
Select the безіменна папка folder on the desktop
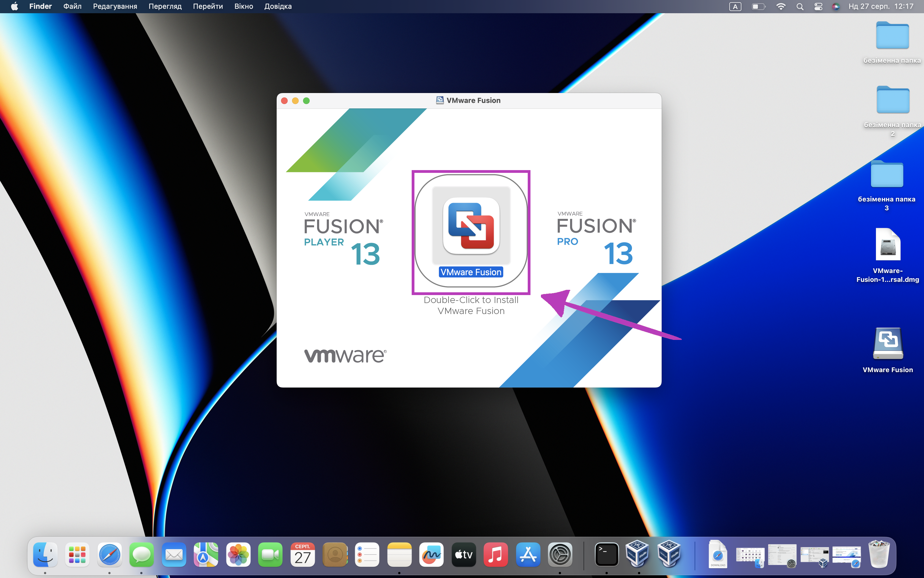pyautogui.click(x=892, y=42)
